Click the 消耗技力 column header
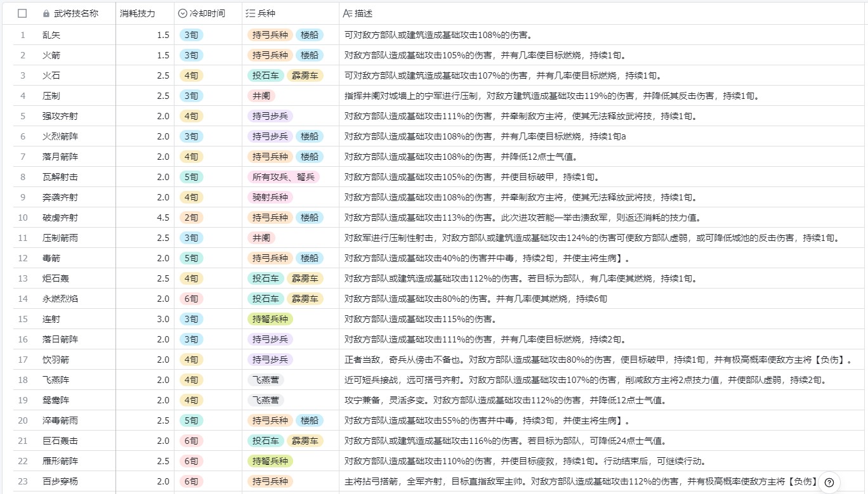The height and width of the screenshot is (494, 868). pos(137,13)
